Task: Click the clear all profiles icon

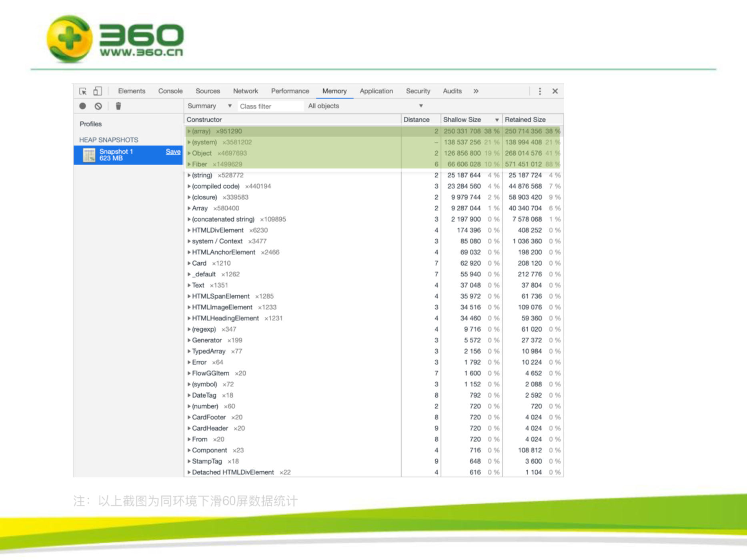Action: (x=98, y=106)
